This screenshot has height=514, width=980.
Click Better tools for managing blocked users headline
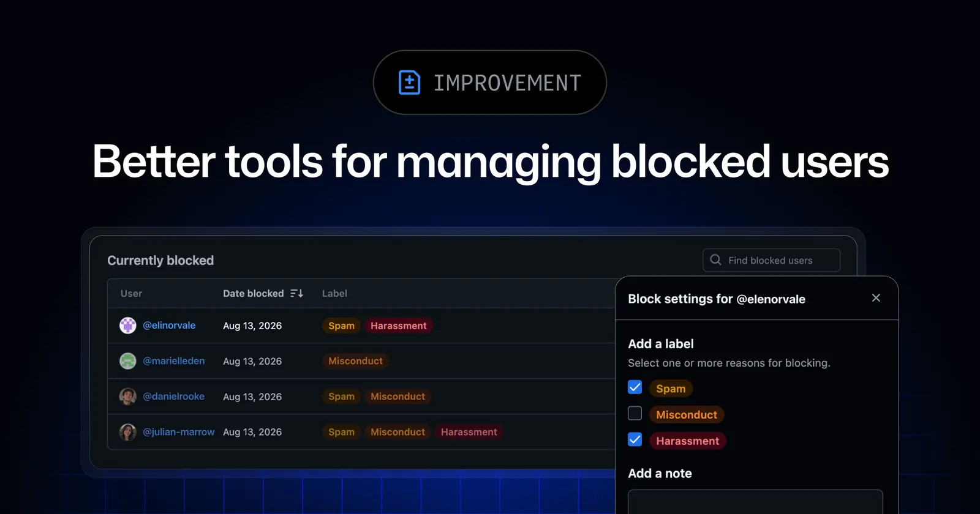tap(490, 162)
